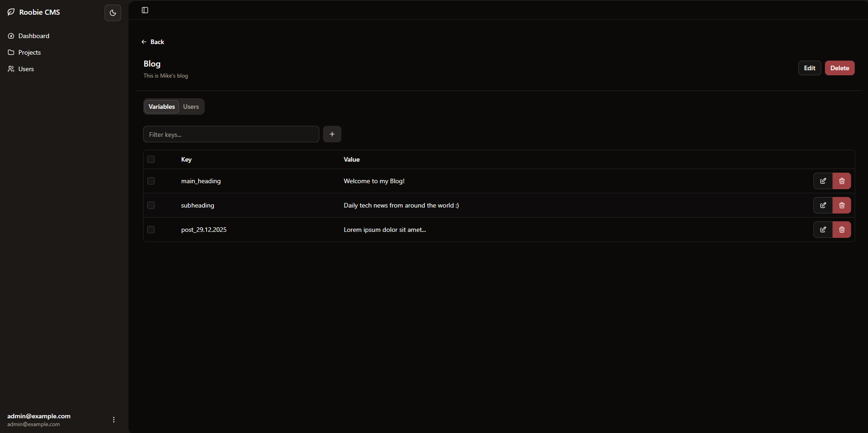
Task: Collapse the sidebar panel icon
Action: (x=145, y=10)
